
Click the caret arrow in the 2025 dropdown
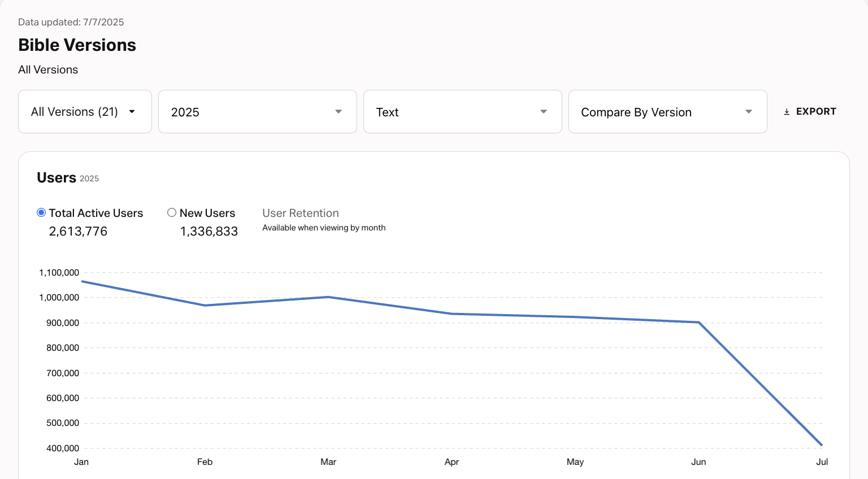pos(338,112)
